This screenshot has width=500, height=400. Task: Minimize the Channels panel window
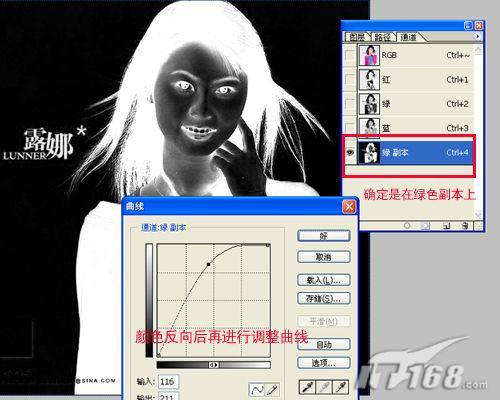[468, 25]
